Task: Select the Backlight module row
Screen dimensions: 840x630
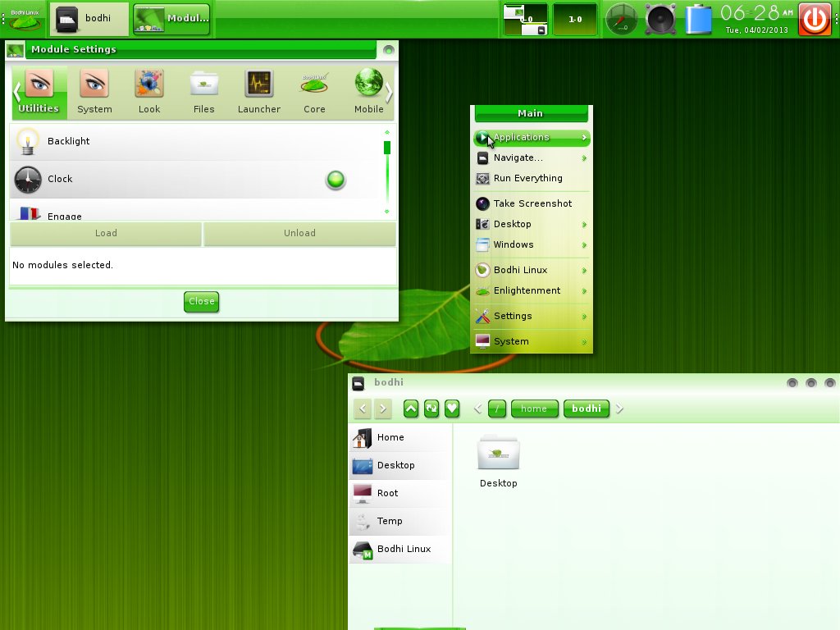Action: point(194,141)
